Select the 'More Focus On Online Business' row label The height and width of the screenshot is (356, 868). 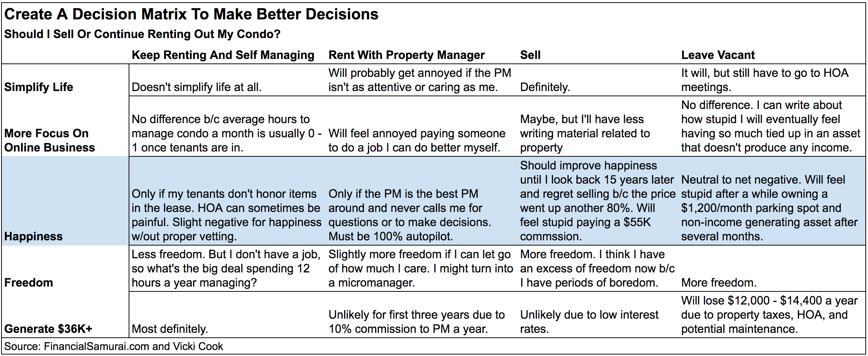coord(50,140)
